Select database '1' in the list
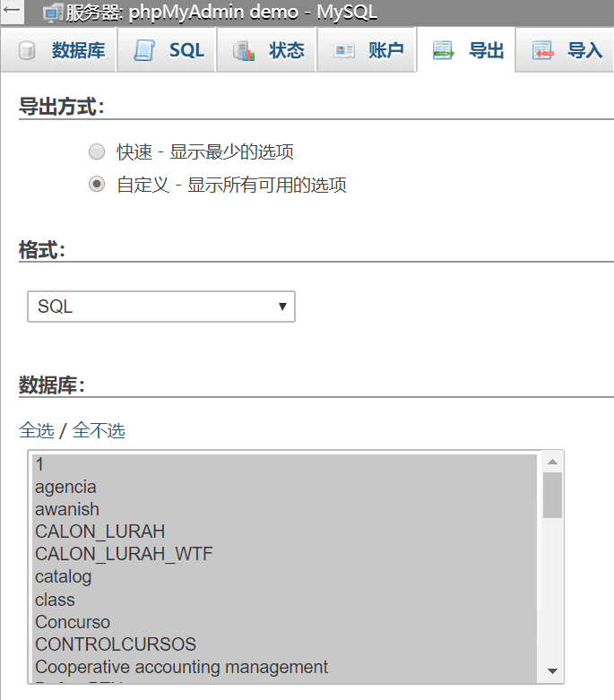The width and height of the screenshot is (614, 700). point(285,464)
